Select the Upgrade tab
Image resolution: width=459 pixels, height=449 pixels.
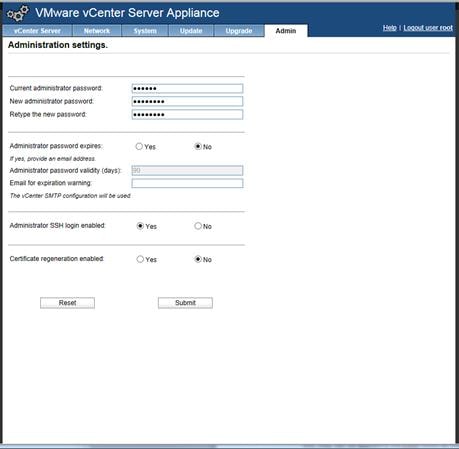click(x=239, y=31)
